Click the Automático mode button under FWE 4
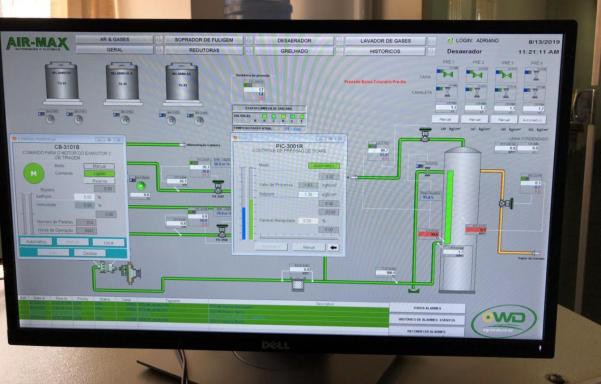The image size is (601, 384). (532, 120)
